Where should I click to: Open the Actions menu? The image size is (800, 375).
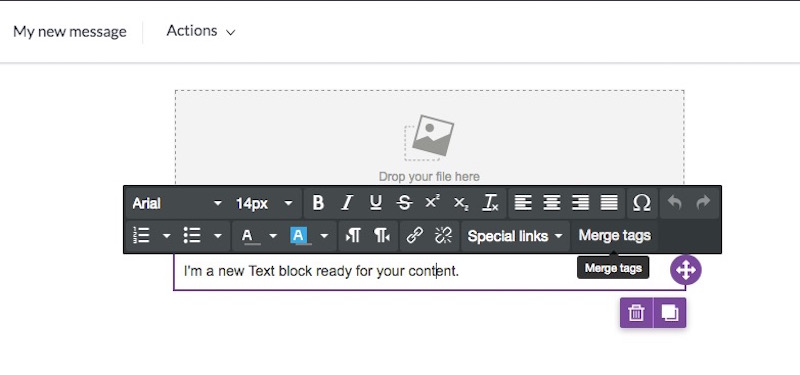coord(201,31)
